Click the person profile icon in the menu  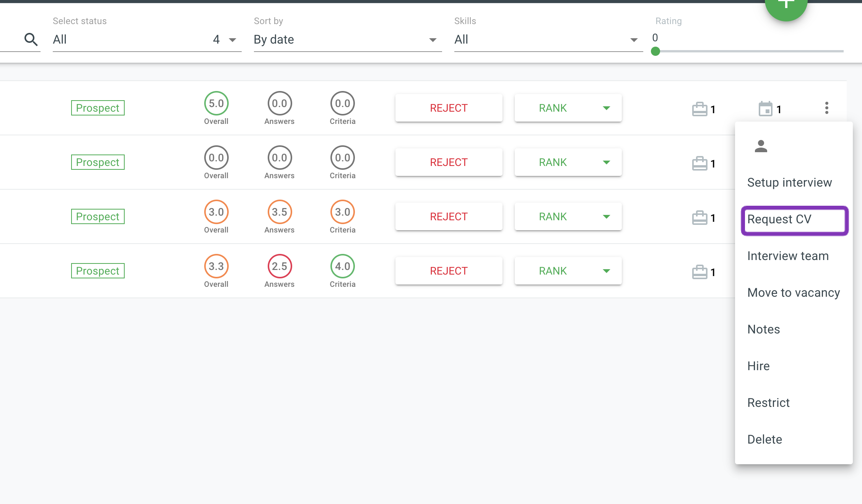coord(761,146)
